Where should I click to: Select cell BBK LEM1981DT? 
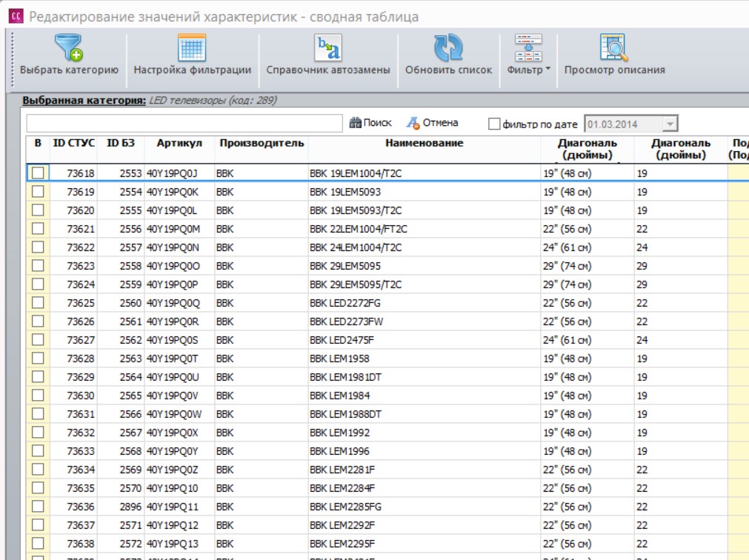click(x=425, y=377)
